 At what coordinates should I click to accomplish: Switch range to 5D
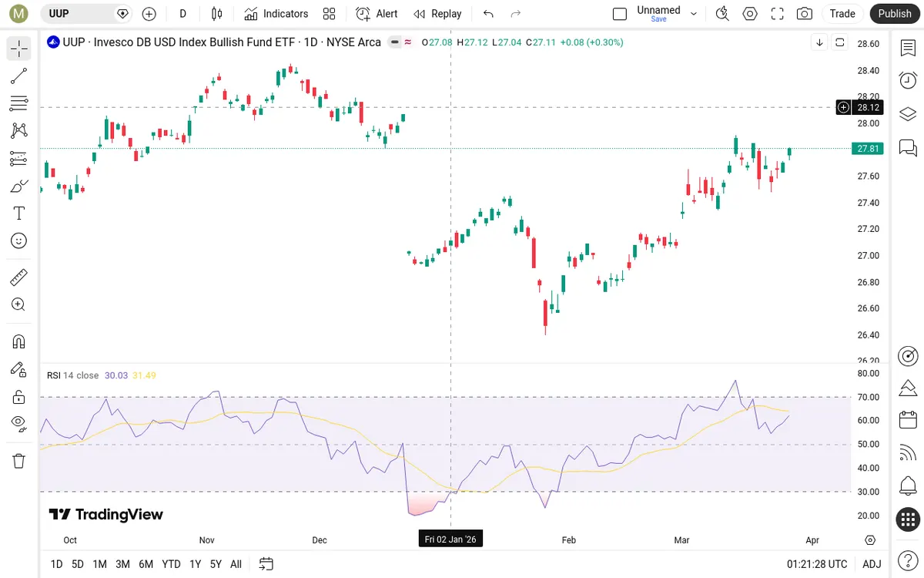(x=78, y=564)
